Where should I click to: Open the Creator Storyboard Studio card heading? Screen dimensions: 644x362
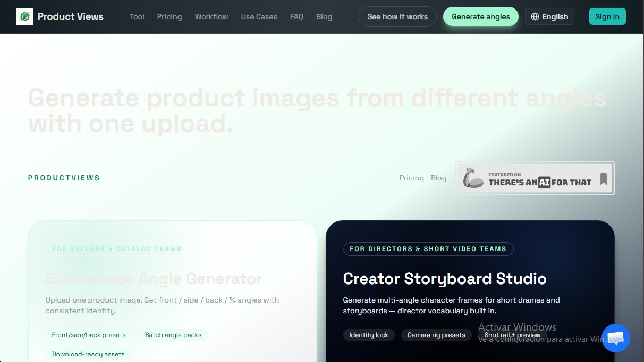pos(445,279)
